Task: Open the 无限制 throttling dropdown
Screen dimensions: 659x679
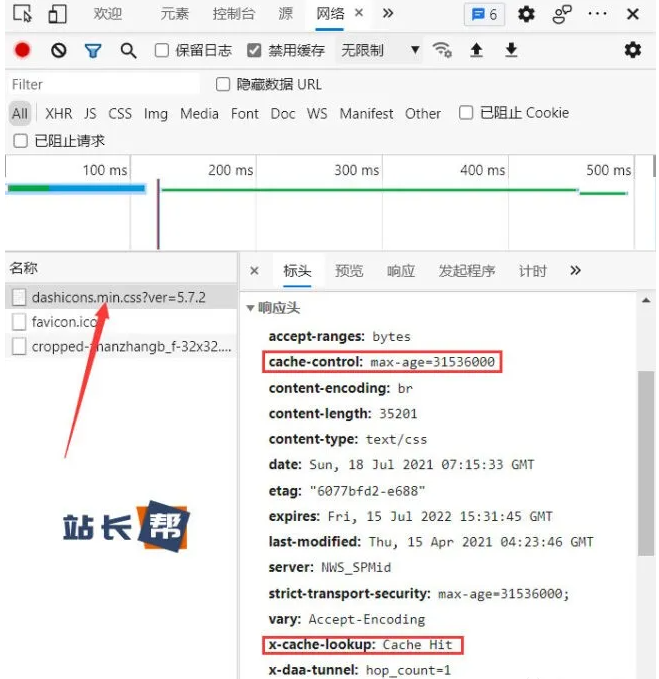Action: tap(379, 50)
